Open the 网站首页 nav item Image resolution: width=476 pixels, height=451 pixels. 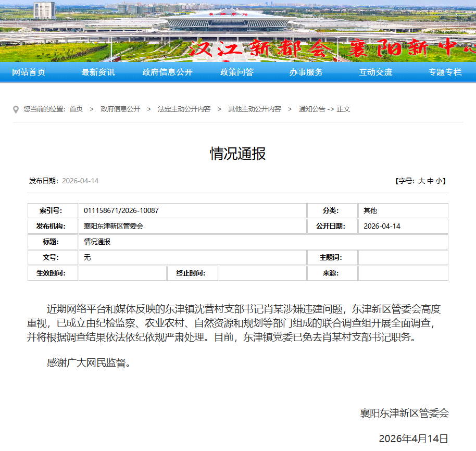click(x=29, y=72)
